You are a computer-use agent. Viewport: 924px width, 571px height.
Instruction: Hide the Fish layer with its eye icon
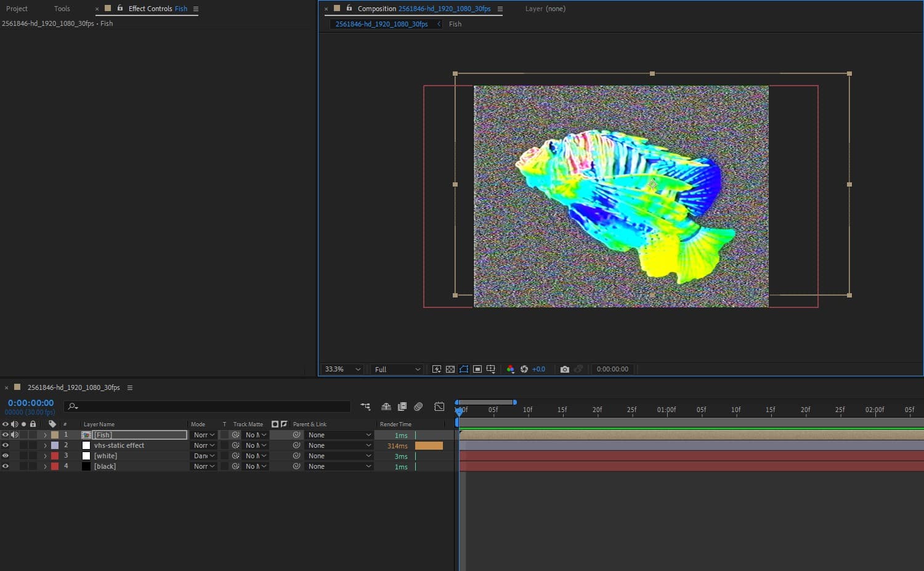pyautogui.click(x=6, y=435)
